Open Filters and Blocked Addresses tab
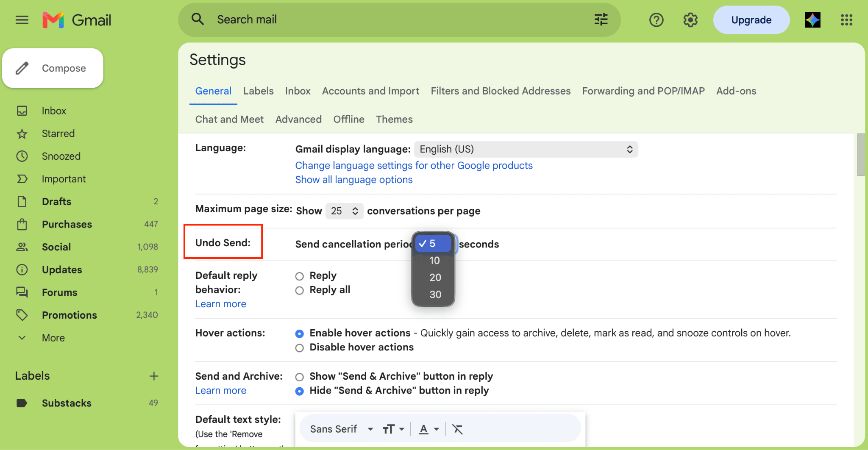This screenshot has width=868, height=450. 501,91
